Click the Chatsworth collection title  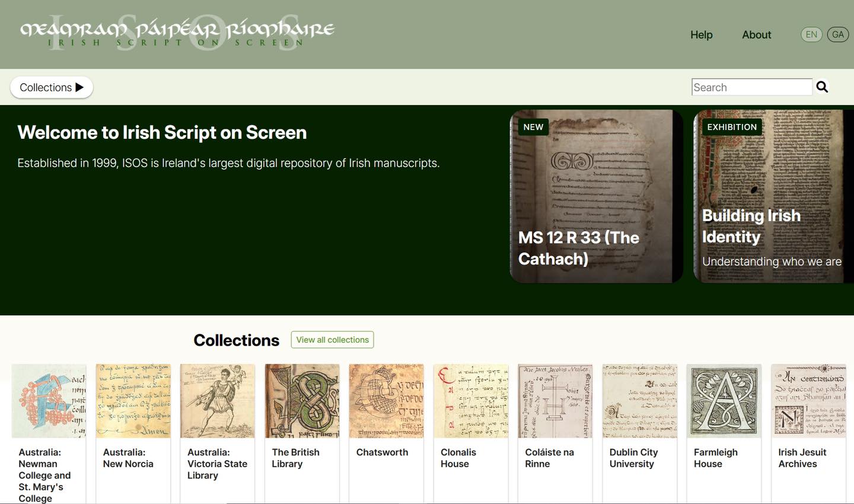pyautogui.click(x=382, y=452)
